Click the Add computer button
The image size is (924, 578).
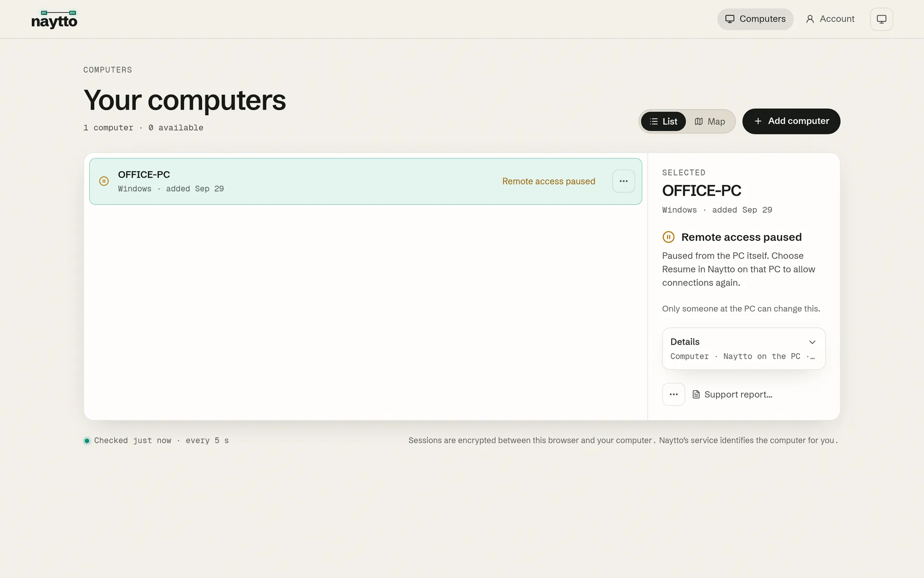coord(791,121)
